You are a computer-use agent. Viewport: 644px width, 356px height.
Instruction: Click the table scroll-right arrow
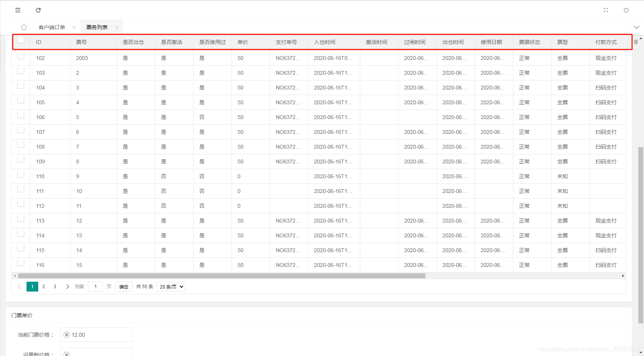tap(623, 276)
